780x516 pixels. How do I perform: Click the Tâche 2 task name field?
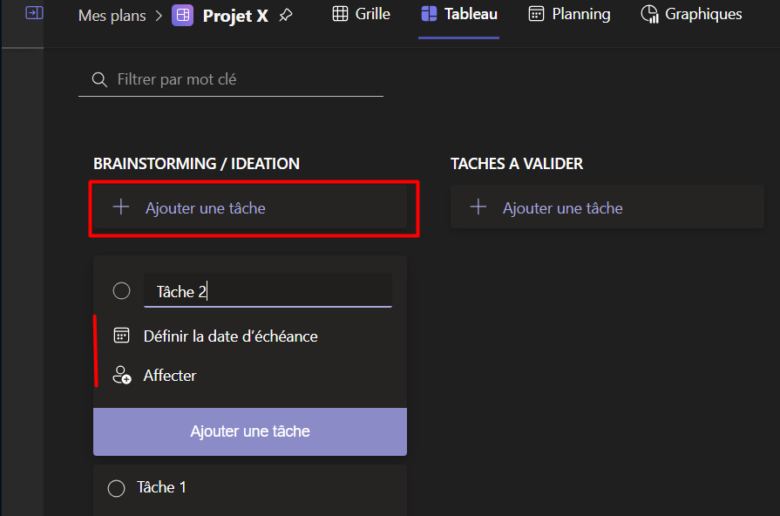[x=268, y=291]
